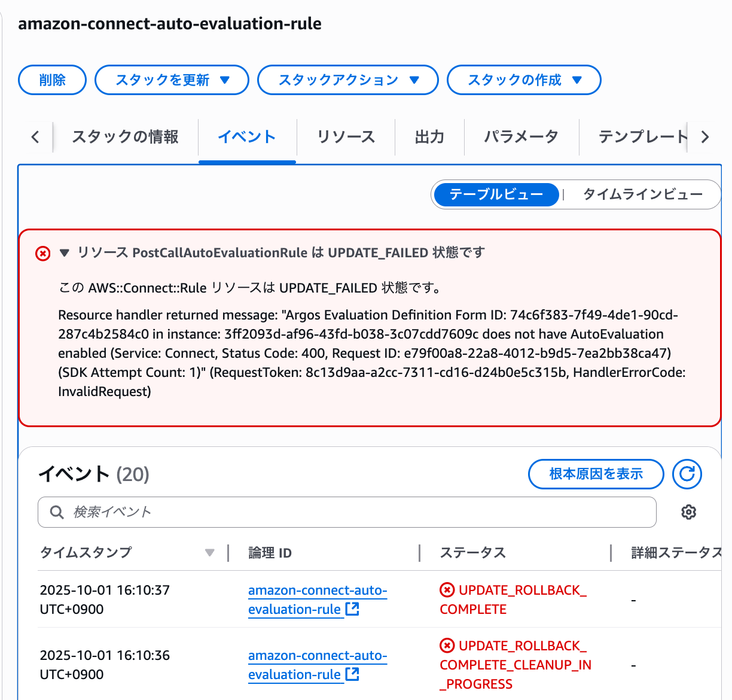Viewport: 732px width, 700px height.
Task: Click the red error icon in the alert
Action: (43, 254)
